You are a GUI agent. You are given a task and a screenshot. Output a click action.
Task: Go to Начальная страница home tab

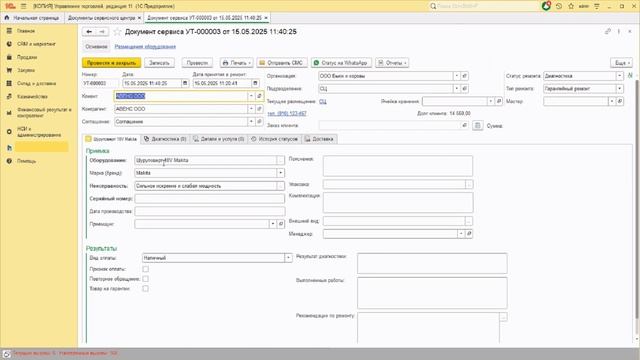pos(32,18)
